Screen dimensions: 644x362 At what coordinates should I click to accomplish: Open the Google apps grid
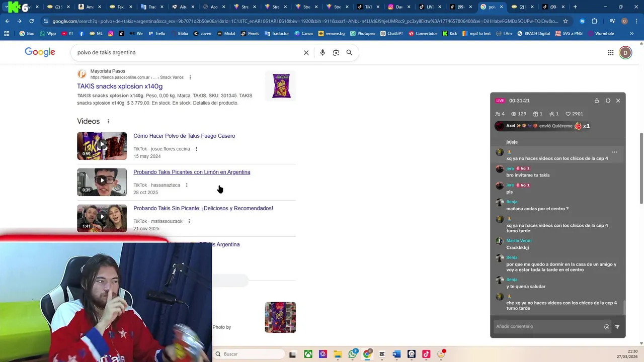610,52
